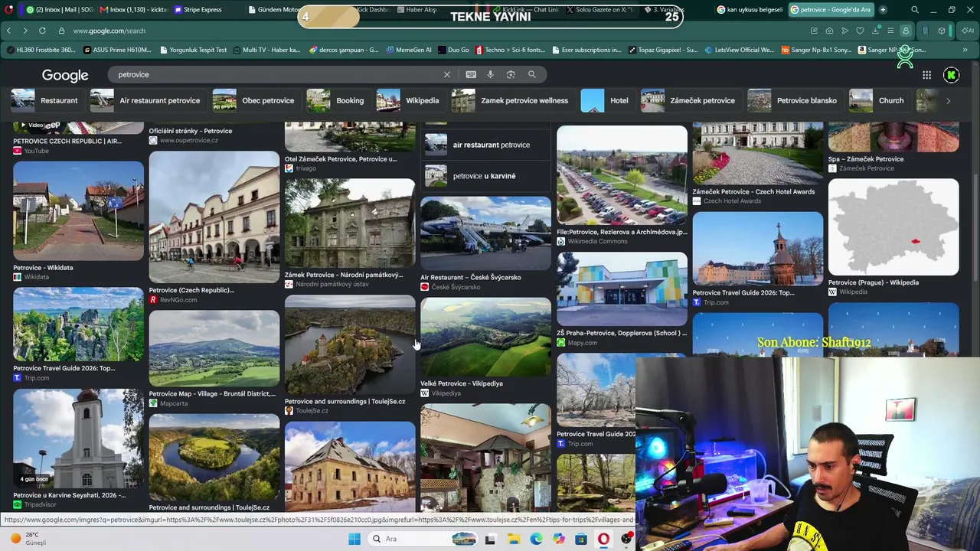Open the LetsView Official bookmark
This screenshot has width=980, height=551.
click(x=740, y=50)
